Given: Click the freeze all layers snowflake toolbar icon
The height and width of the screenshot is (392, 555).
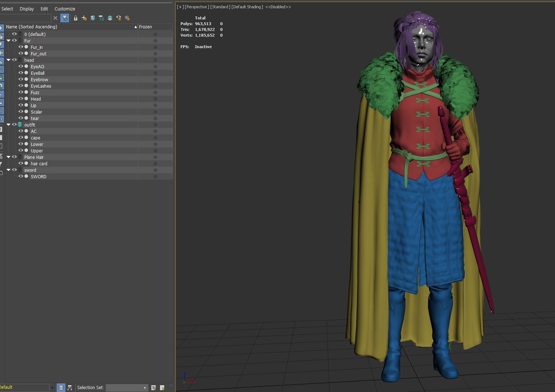Looking at the screenshot, I should [x=127, y=18].
